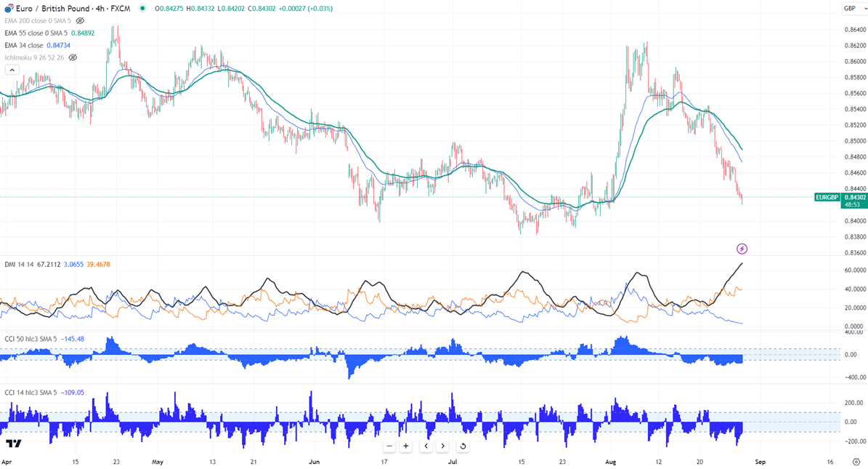Click the CCI 50 value -145.48
868x469 pixels.
click(x=72, y=339)
